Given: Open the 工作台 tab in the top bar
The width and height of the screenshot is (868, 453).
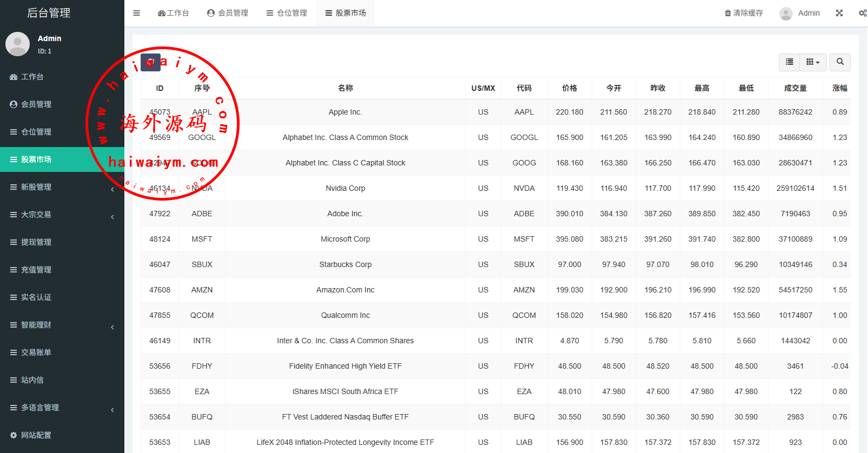Looking at the screenshot, I should tap(173, 13).
